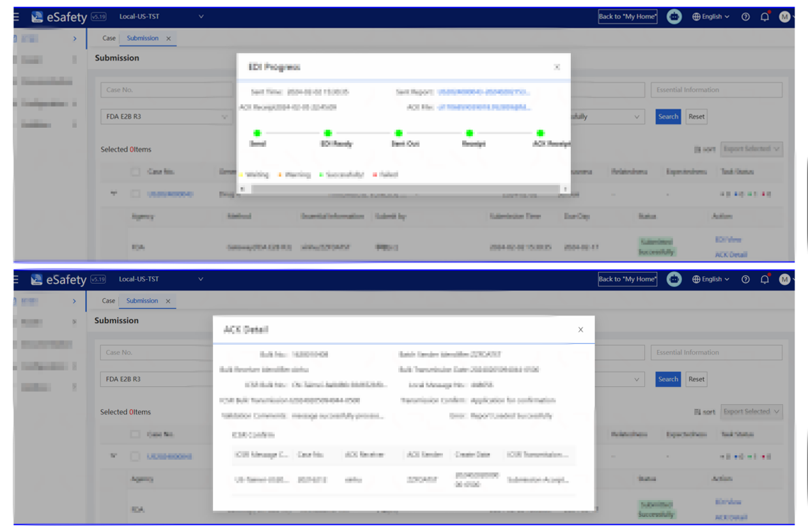
Task: Open help question icon in ACK Detail screenshot
Action: coord(745,280)
